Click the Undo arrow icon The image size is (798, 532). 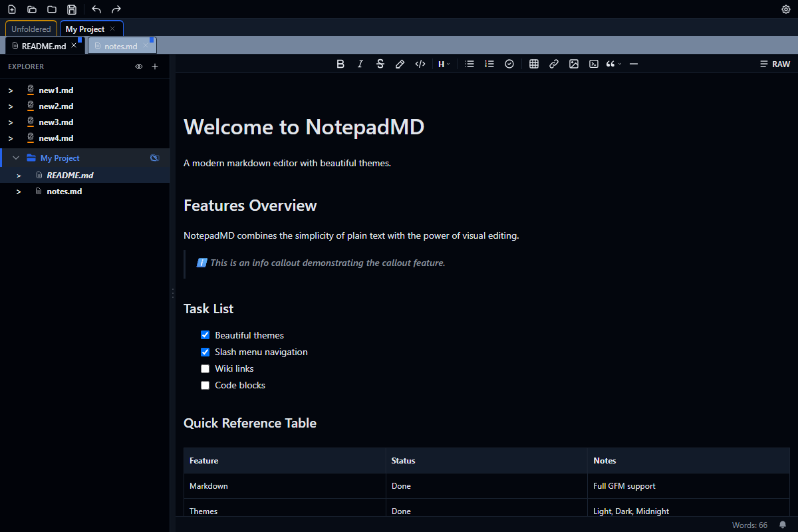[x=96, y=9]
